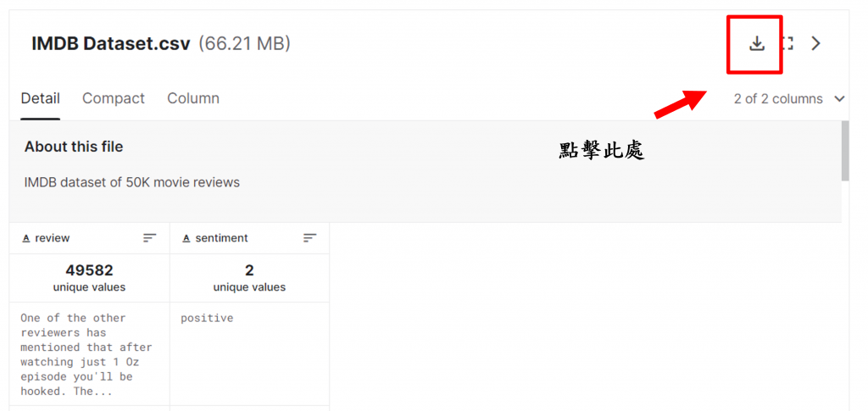Click the text-type icon beside sentiment

coord(186,238)
